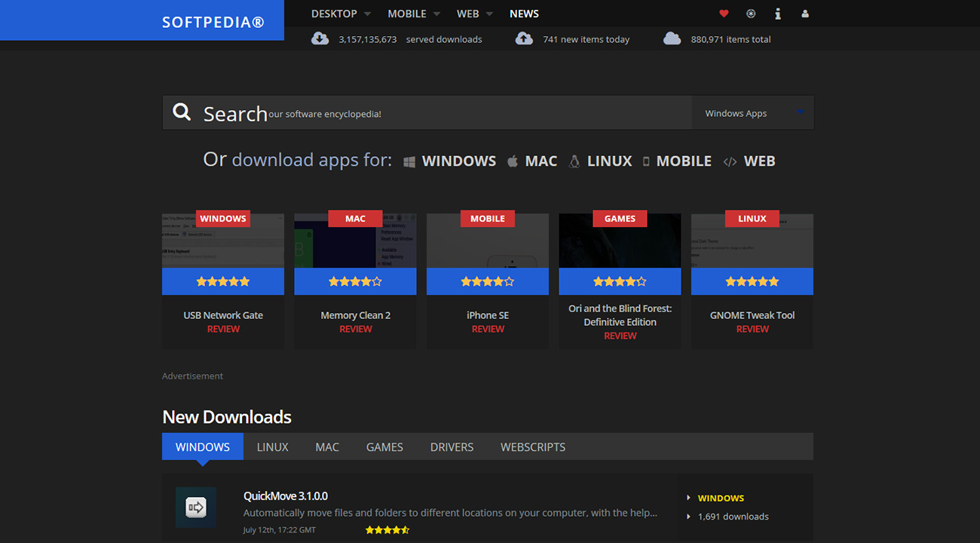The height and width of the screenshot is (543, 980).
Task: Expand the DESKTOP dropdown menu
Action: tap(334, 14)
